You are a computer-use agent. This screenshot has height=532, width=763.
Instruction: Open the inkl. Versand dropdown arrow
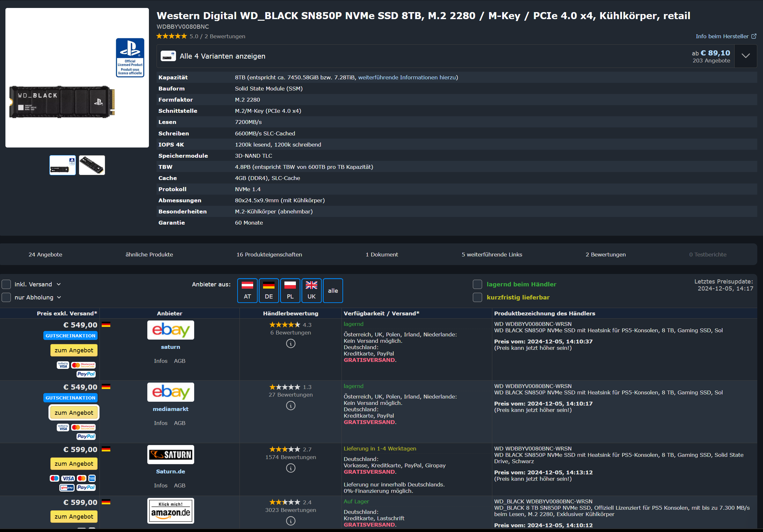pyautogui.click(x=59, y=284)
